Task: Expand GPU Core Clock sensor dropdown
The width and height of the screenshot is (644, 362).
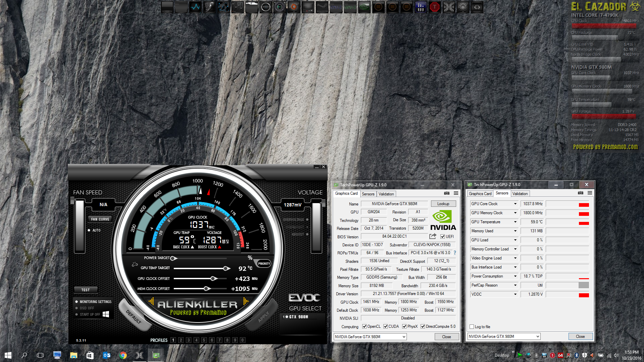Action: [515, 204]
